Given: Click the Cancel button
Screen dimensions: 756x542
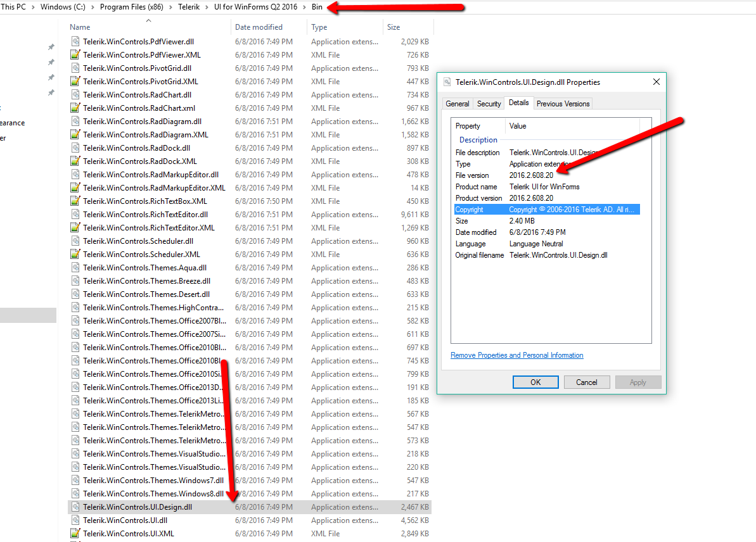Looking at the screenshot, I should click(587, 382).
